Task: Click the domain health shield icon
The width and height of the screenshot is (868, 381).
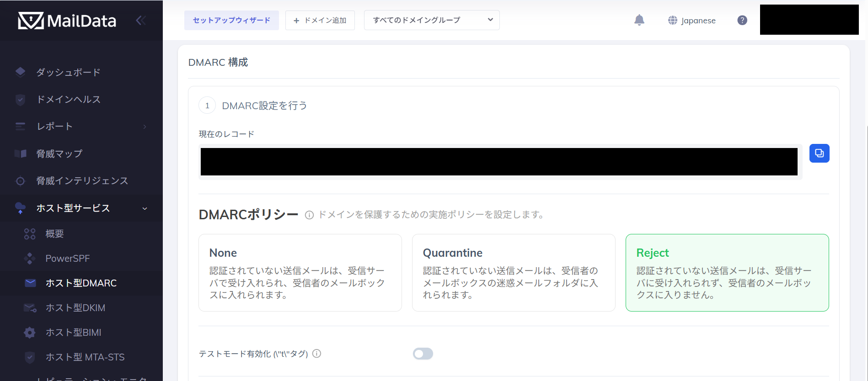Action: pos(20,99)
